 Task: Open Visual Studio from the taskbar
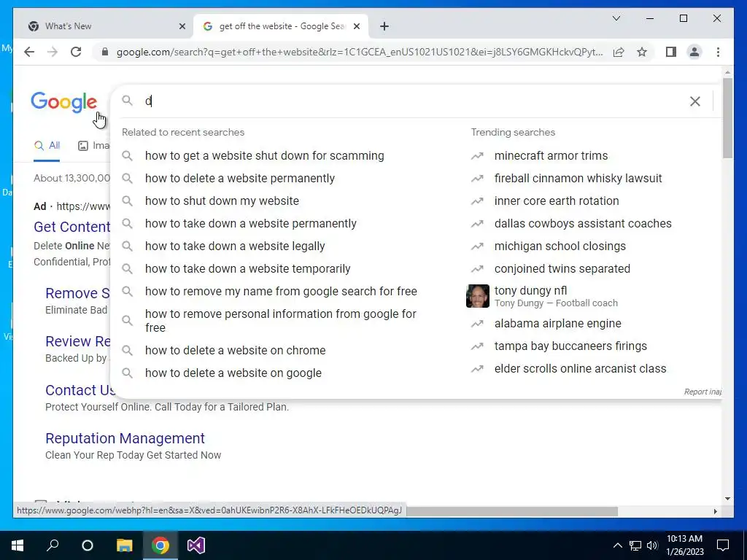click(196, 545)
